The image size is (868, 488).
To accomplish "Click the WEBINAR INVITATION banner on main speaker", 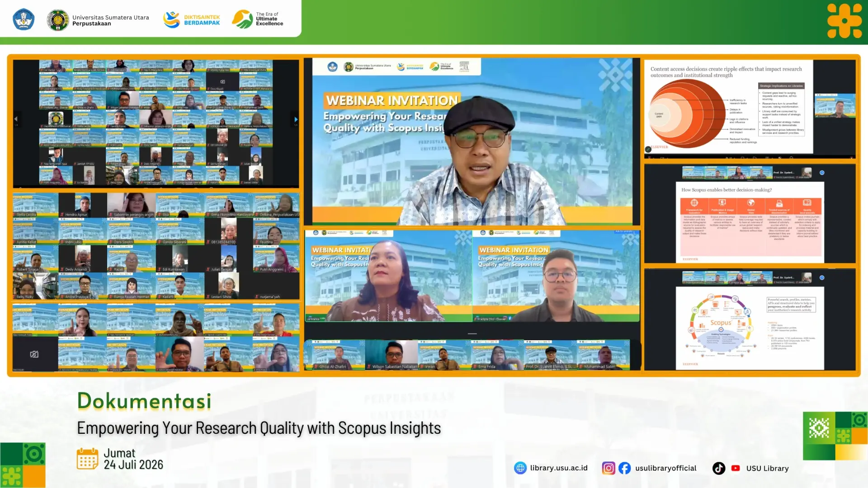I will [x=392, y=100].
